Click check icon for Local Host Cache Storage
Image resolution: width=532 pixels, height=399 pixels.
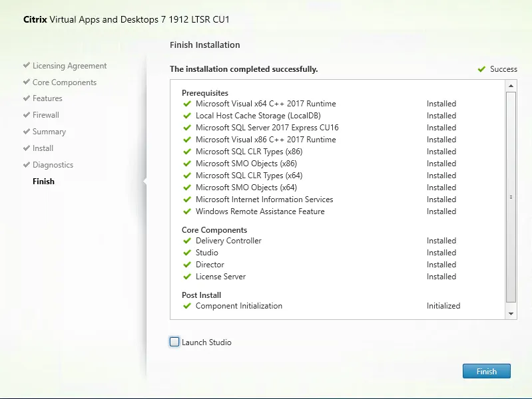[187, 116]
